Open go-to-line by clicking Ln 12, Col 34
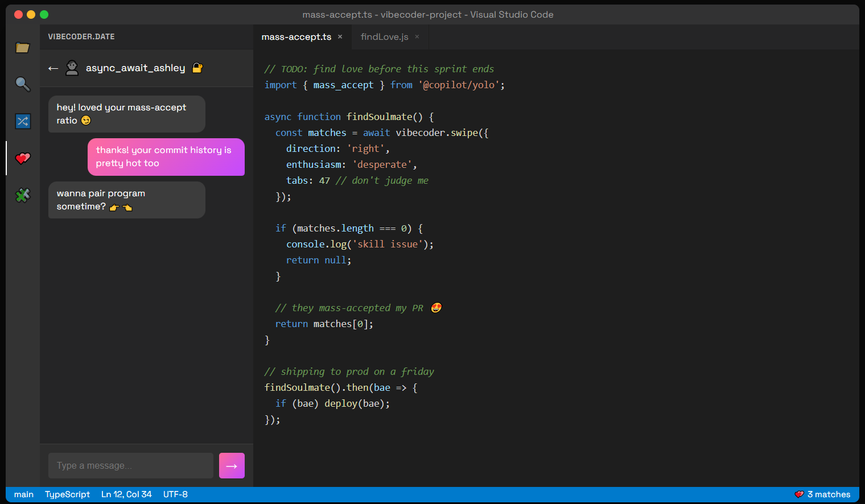The height and width of the screenshot is (504, 865). pyautogui.click(x=126, y=494)
